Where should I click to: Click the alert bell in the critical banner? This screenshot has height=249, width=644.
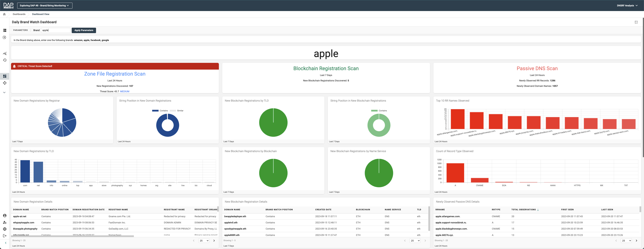point(14,66)
